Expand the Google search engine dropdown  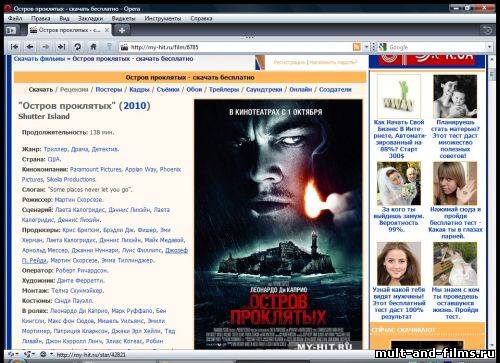pyautogui.click(x=489, y=47)
